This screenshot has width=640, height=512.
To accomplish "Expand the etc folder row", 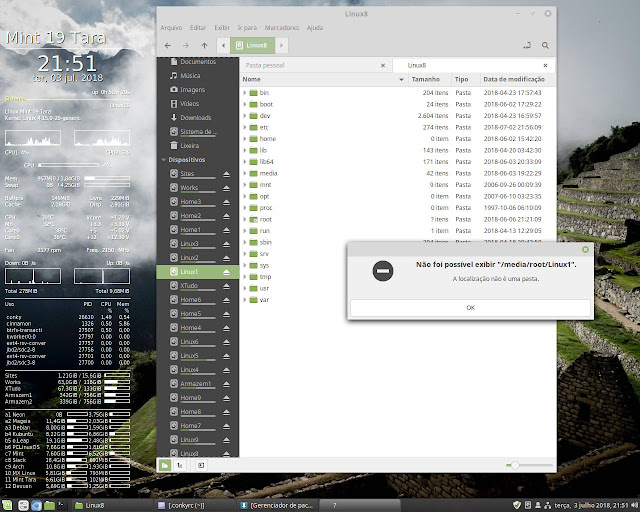I will coord(244,127).
